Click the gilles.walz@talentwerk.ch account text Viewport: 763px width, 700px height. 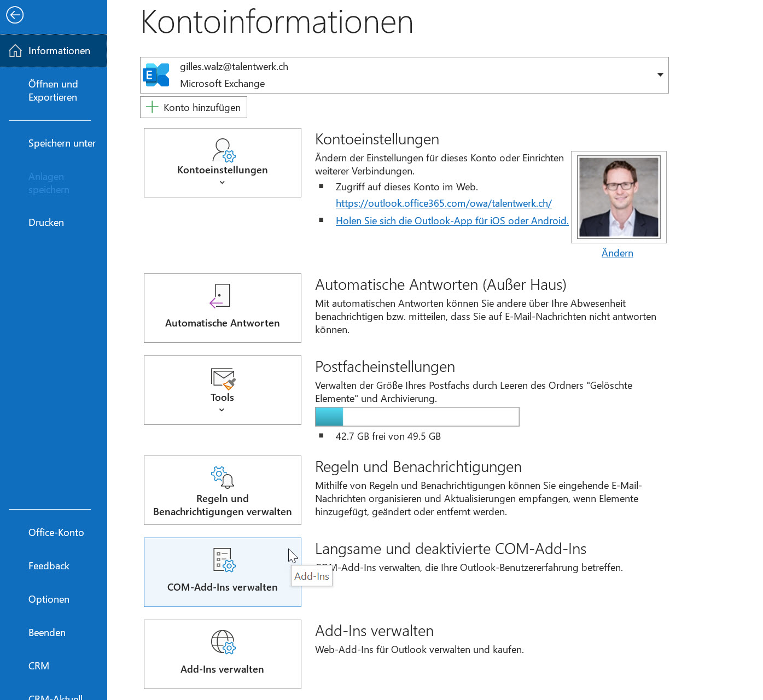click(x=234, y=67)
